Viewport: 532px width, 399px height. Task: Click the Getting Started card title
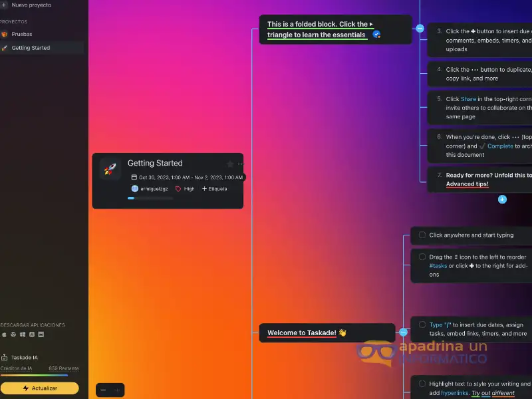pyautogui.click(x=155, y=163)
